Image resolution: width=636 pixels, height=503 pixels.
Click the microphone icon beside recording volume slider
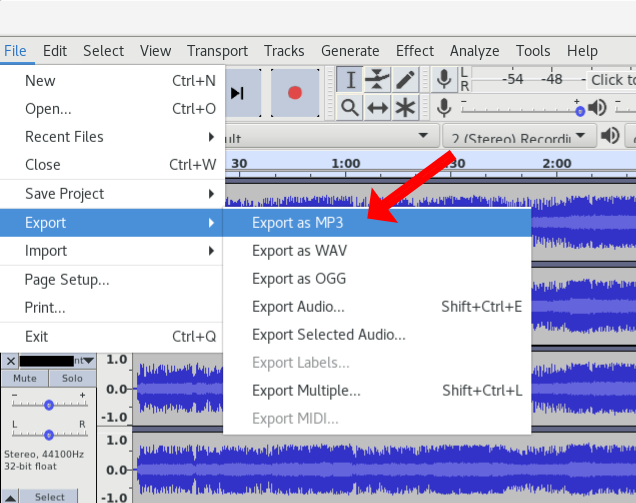pyautogui.click(x=444, y=108)
